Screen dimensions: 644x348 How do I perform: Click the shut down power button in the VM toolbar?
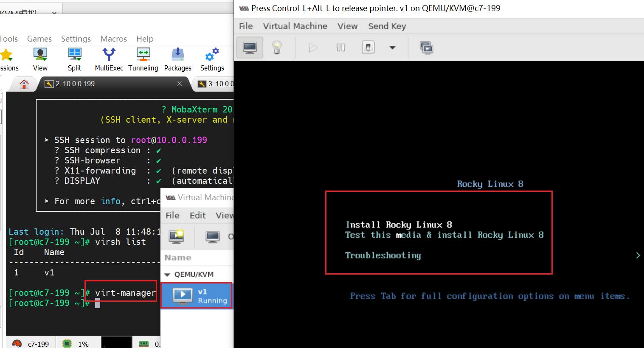[368, 47]
